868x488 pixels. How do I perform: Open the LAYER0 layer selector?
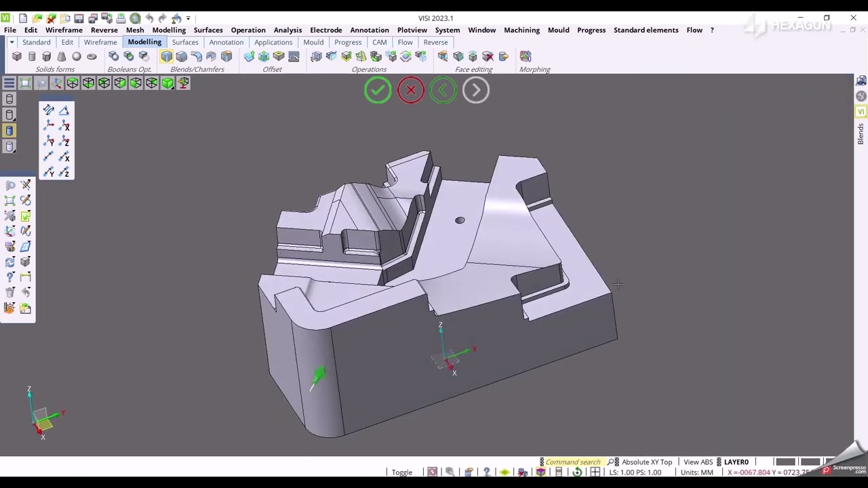pyautogui.click(x=736, y=462)
